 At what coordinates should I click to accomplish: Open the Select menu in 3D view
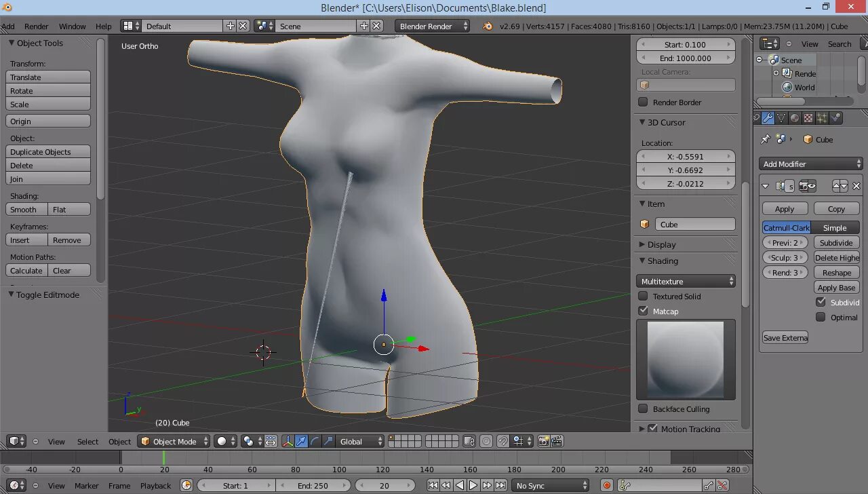(x=87, y=441)
